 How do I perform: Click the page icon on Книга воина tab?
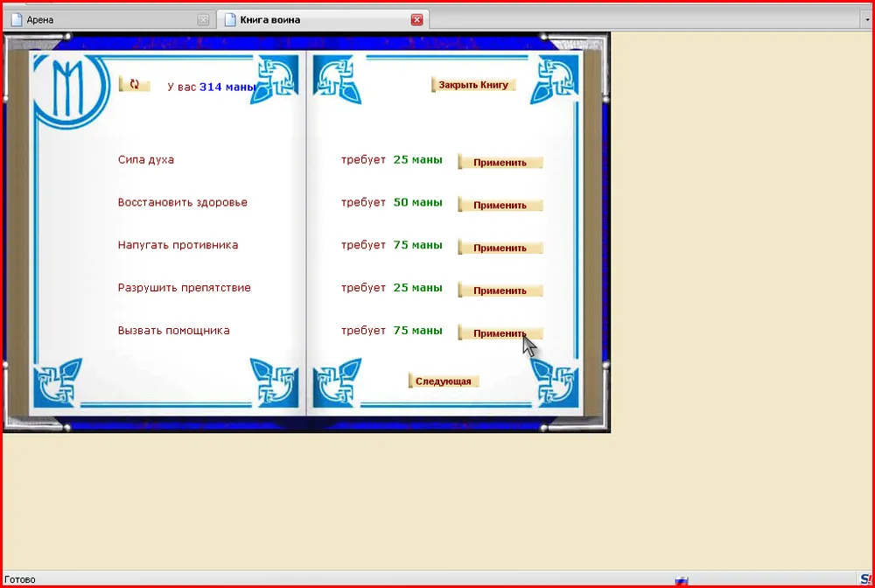pyautogui.click(x=230, y=19)
